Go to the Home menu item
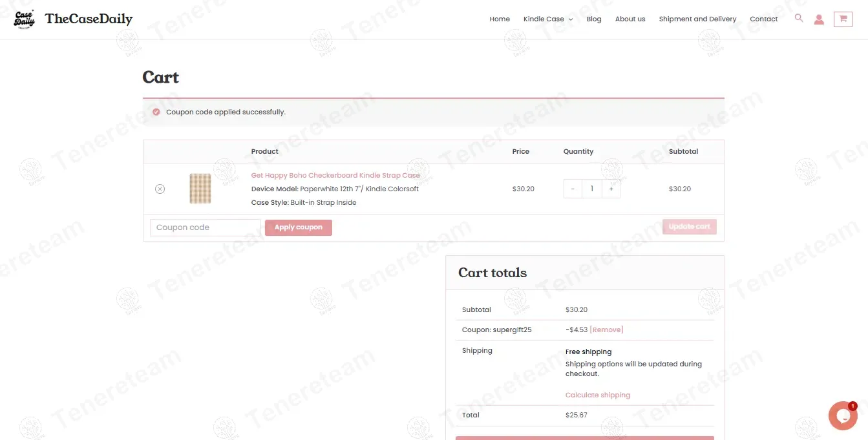868x440 pixels. (x=500, y=19)
